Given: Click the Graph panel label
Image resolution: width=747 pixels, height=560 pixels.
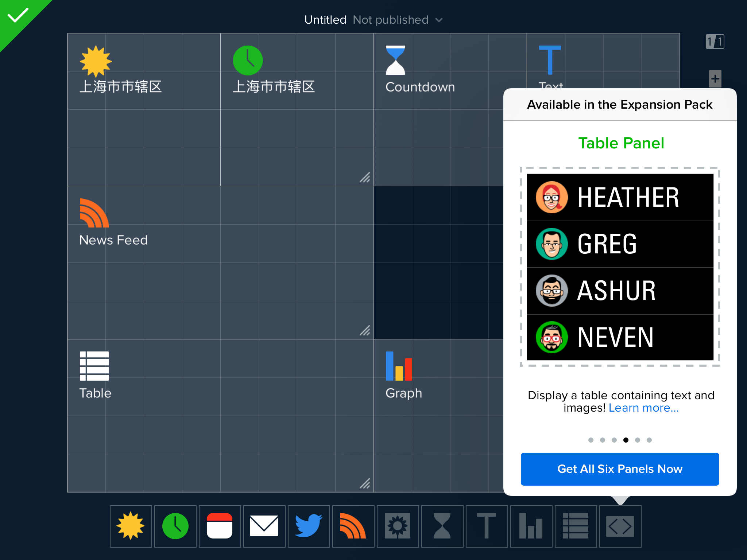Looking at the screenshot, I should coord(404,394).
